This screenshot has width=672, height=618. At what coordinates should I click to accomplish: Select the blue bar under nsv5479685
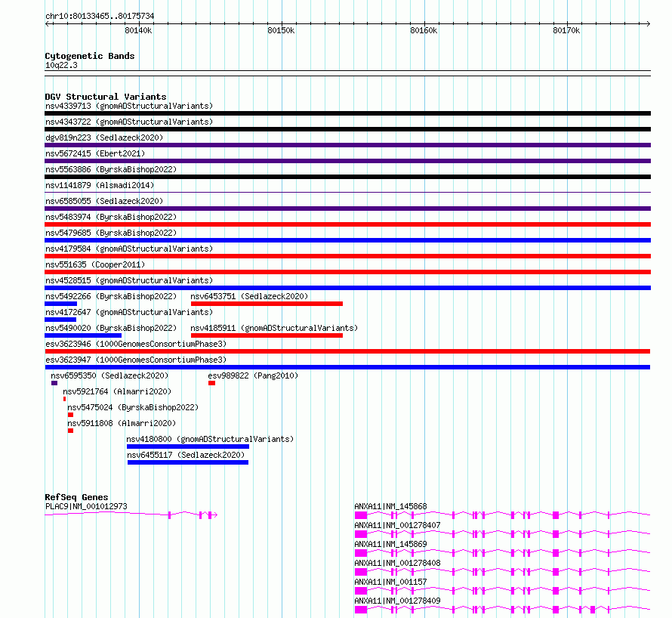(x=347, y=240)
